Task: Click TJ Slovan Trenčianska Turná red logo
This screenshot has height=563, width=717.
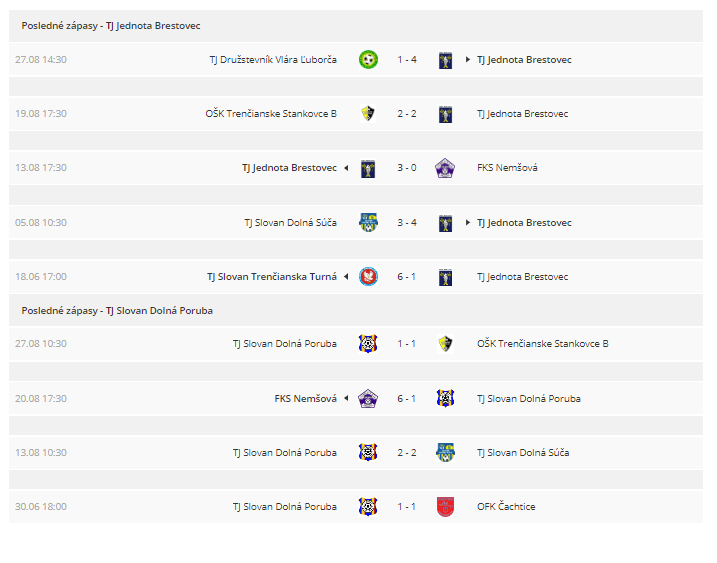Action: (x=368, y=276)
